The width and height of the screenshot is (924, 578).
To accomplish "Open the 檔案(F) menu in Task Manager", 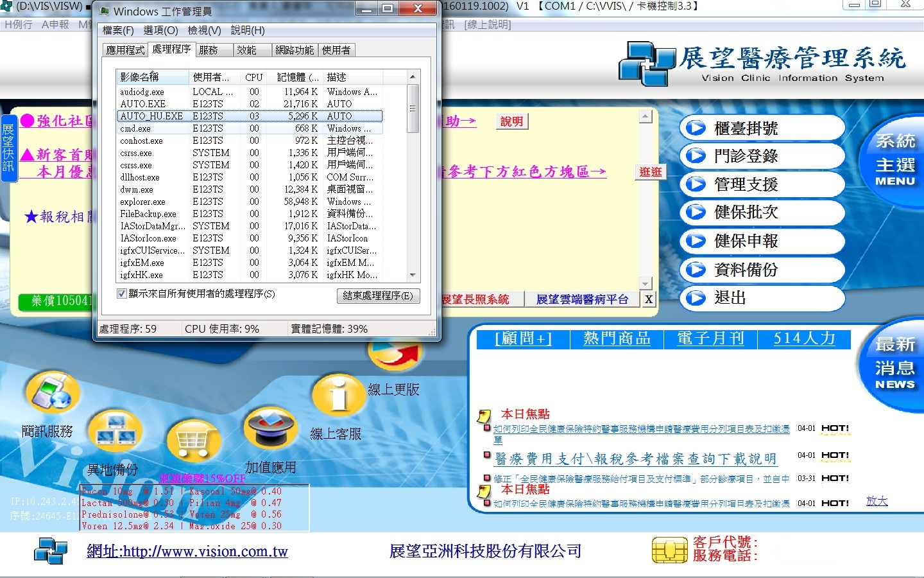I will point(118,30).
